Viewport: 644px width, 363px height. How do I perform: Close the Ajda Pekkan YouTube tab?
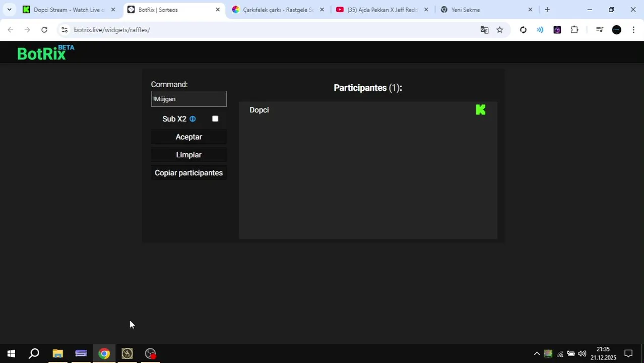[x=426, y=10]
